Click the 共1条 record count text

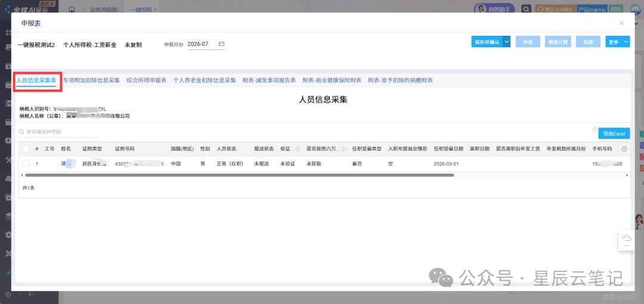29,187
